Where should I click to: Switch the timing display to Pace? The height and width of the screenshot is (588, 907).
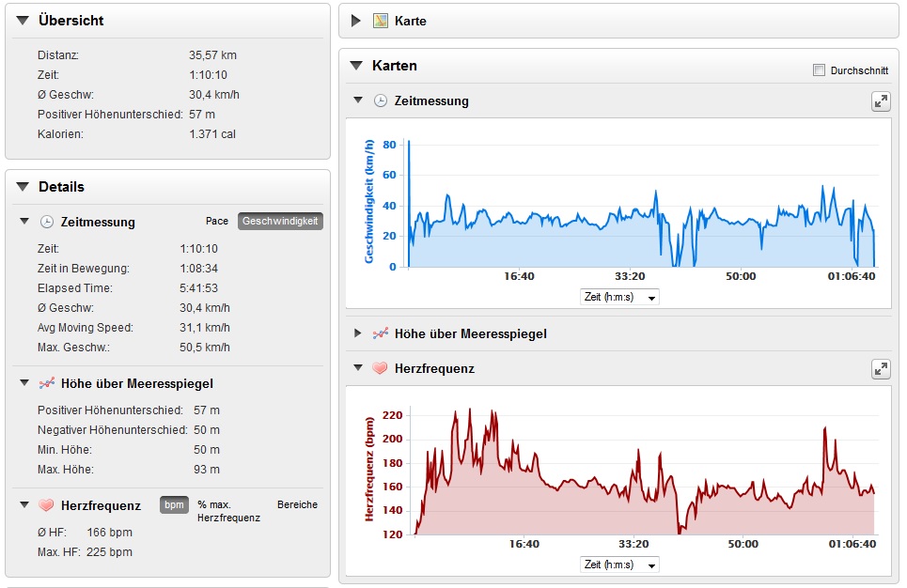(217, 222)
